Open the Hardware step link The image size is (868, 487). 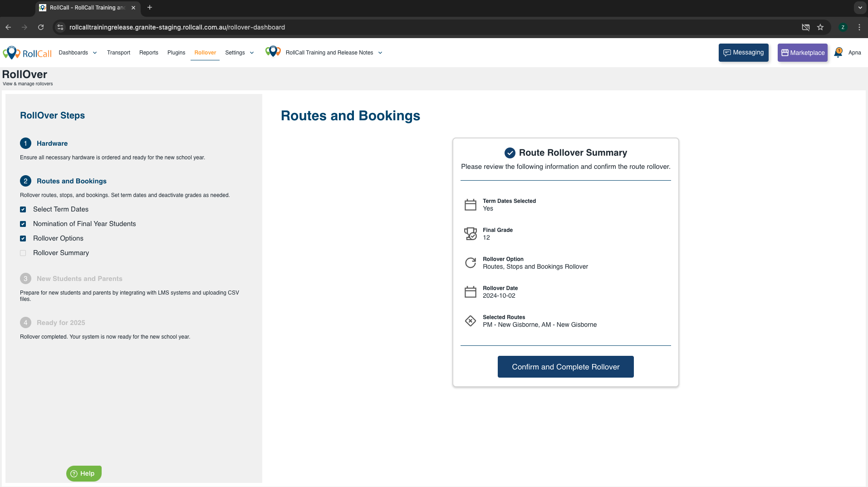(x=52, y=143)
